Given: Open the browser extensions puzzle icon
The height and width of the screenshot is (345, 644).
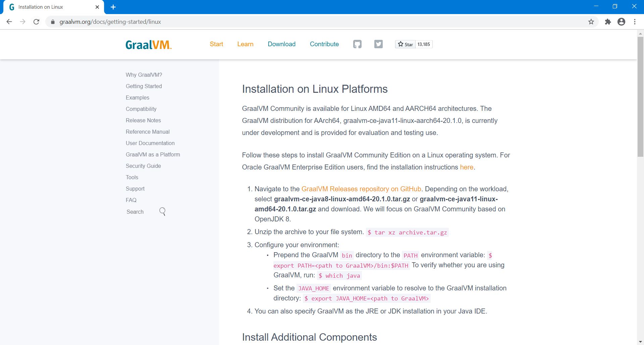Looking at the screenshot, I should (608, 22).
